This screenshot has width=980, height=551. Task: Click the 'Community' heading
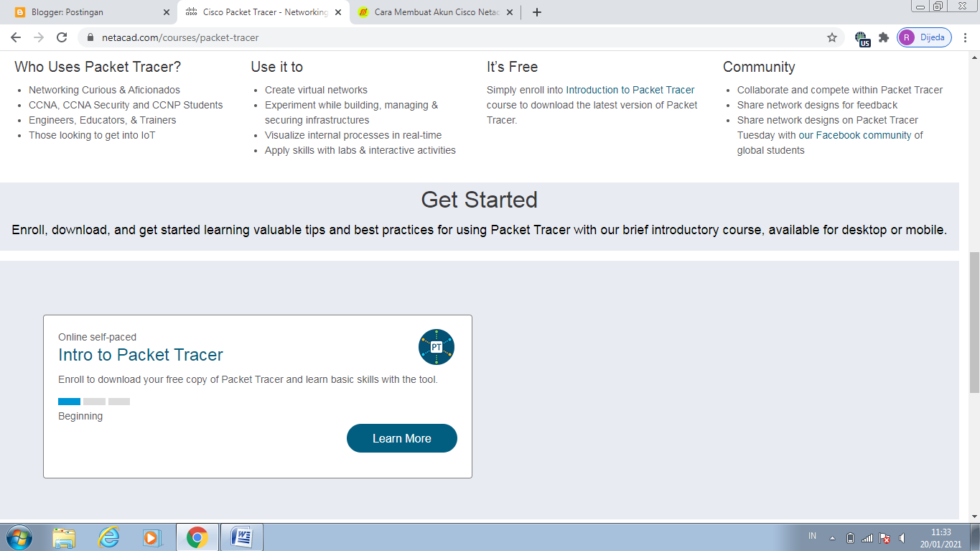coord(759,67)
